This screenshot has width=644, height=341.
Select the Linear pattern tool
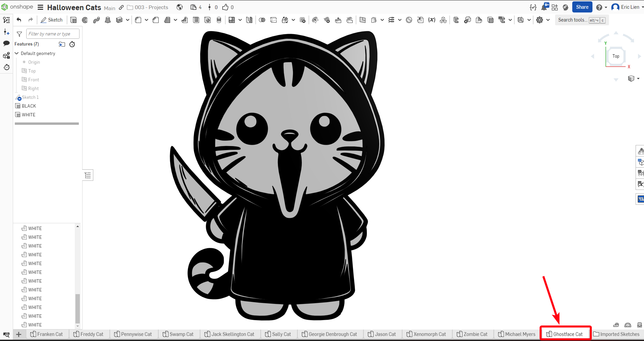click(x=232, y=20)
